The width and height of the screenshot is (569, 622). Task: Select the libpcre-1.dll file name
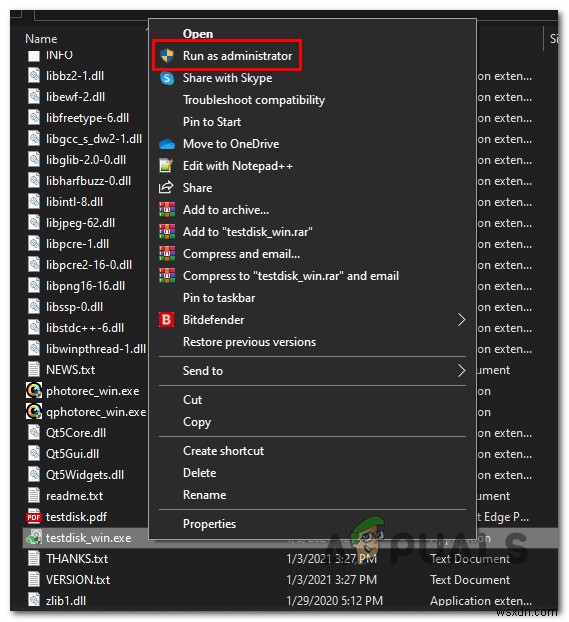77,244
